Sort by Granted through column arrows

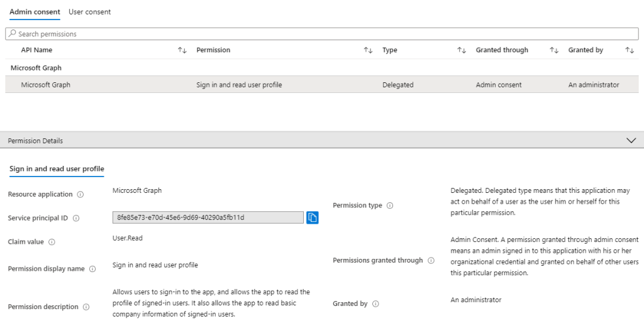point(554,50)
